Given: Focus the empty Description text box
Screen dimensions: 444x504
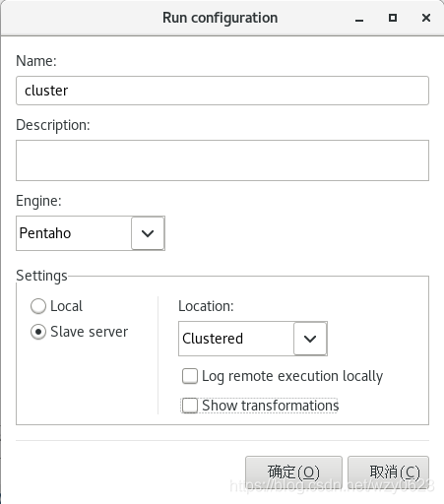Looking at the screenshot, I should pyautogui.click(x=222, y=160).
